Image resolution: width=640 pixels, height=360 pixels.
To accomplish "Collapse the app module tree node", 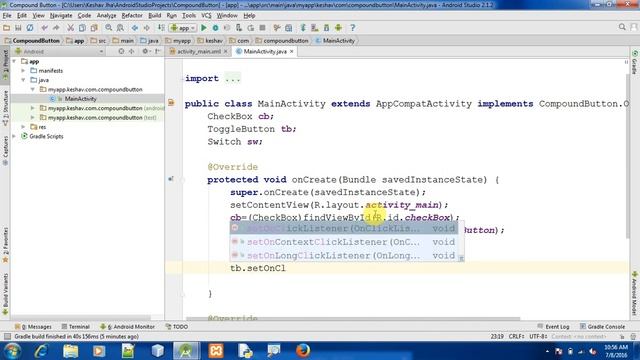I will coord(15,61).
